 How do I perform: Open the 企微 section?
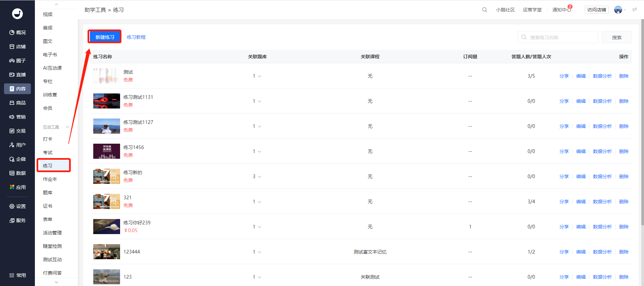coord(17,159)
